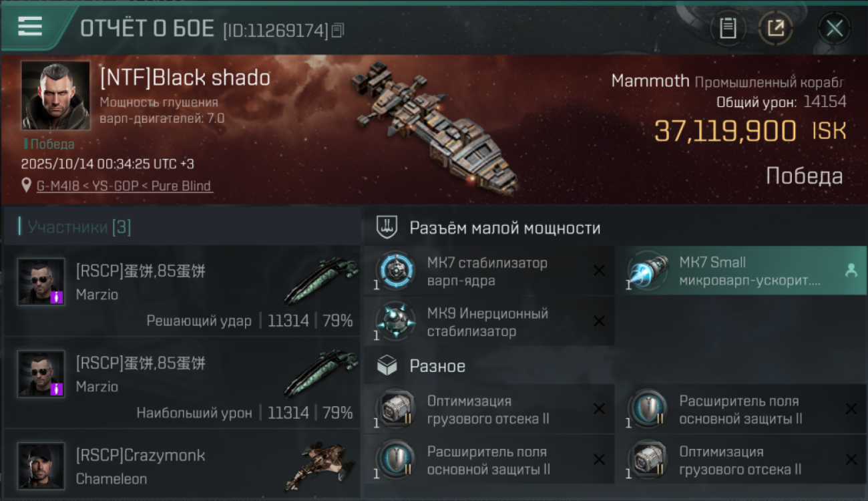
Task: Open the hamburger menu icon
Action: 29,26
